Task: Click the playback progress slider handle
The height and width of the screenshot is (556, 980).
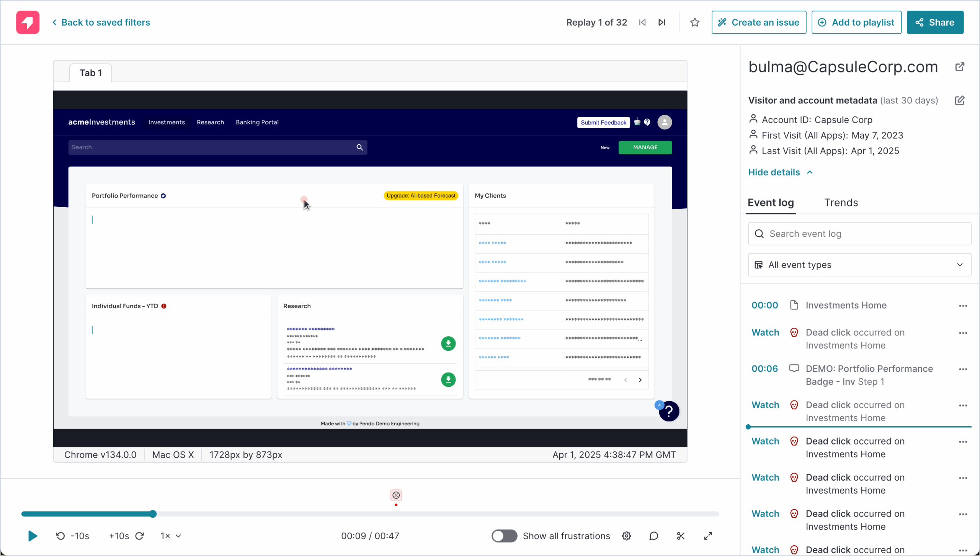Action: (153, 514)
